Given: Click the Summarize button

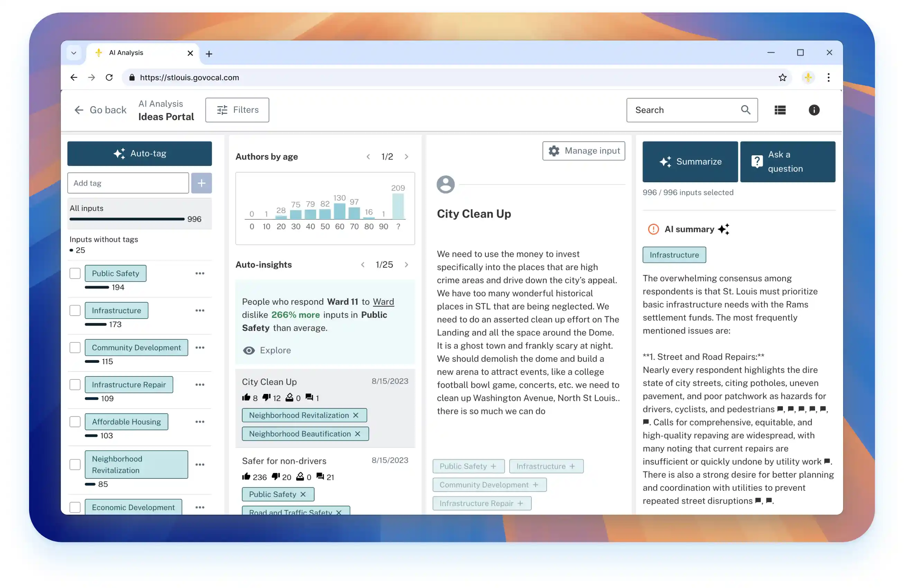Looking at the screenshot, I should point(690,162).
